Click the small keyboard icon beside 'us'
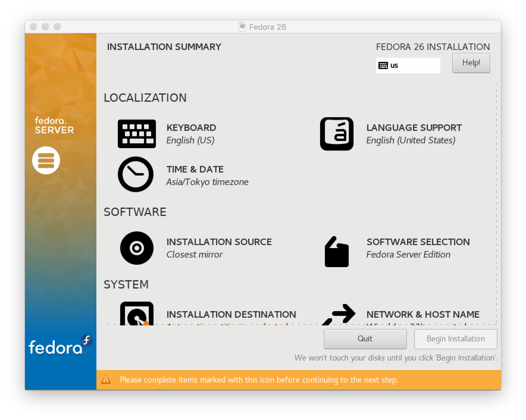This screenshot has width=526, height=420. point(383,65)
